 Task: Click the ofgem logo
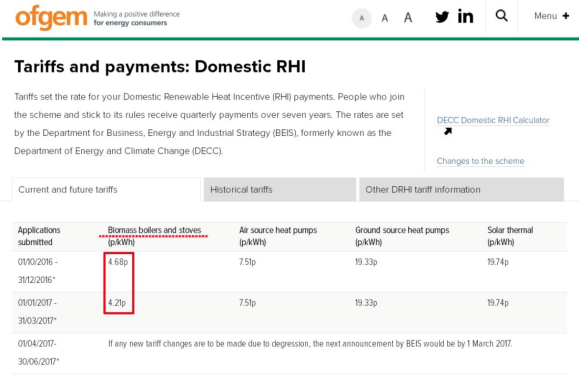(51, 18)
